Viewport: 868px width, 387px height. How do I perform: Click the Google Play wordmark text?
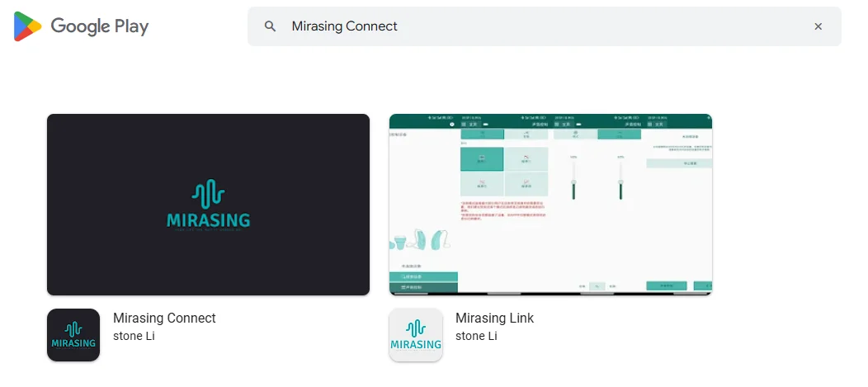pyautogui.click(x=100, y=26)
